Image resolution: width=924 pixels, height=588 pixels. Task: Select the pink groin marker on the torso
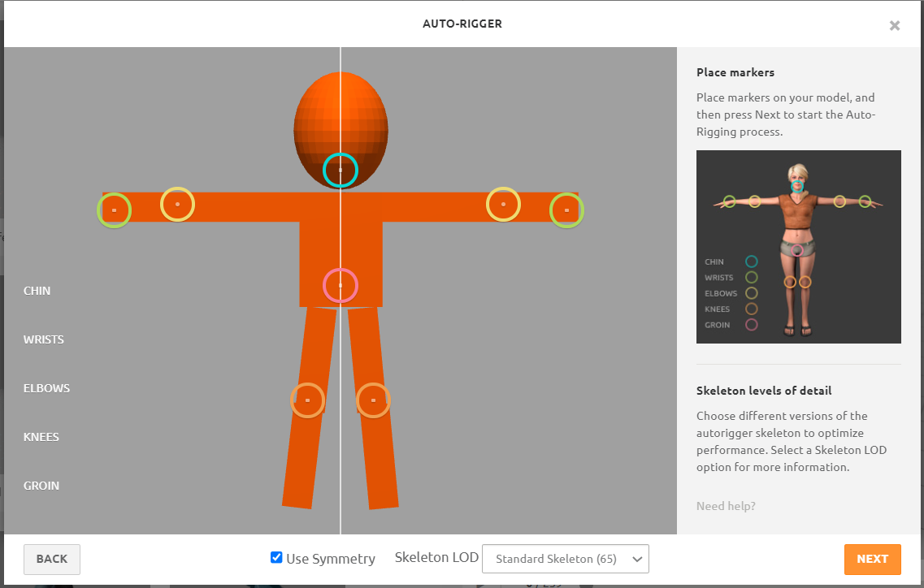340,286
